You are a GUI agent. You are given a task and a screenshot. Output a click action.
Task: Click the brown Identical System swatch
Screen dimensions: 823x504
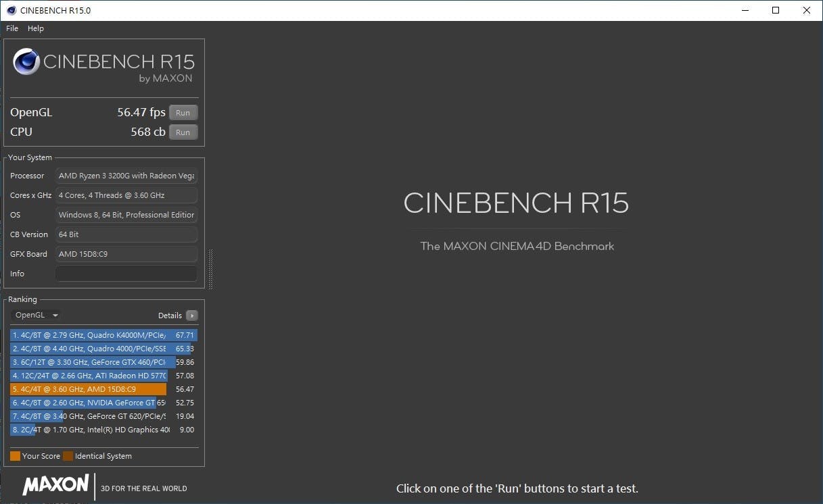click(x=68, y=456)
